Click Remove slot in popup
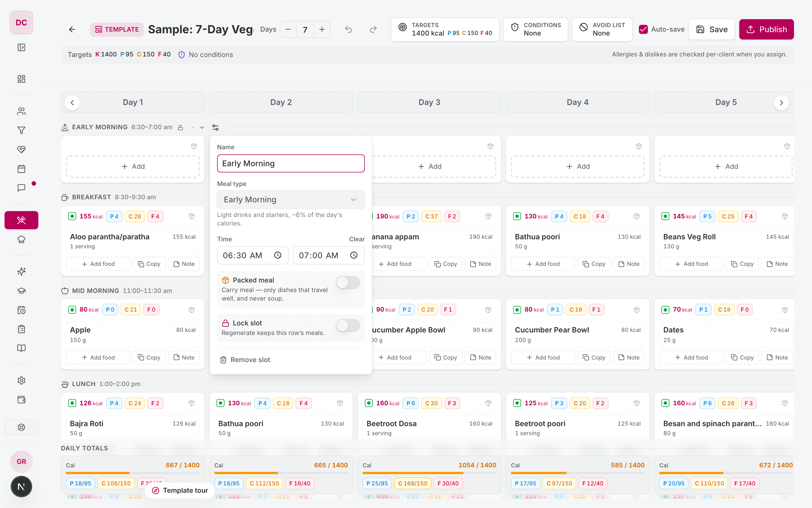The image size is (812, 508). pos(245,360)
